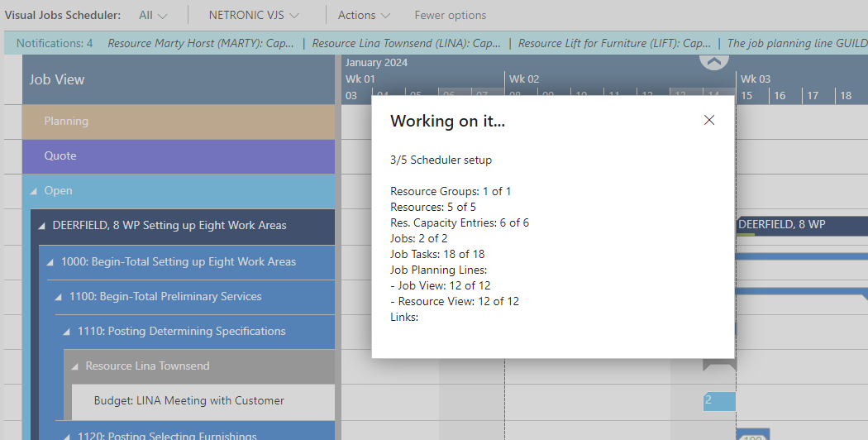Open the Lift for Furniture notification
The image size is (868, 440).
click(x=614, y=43)
